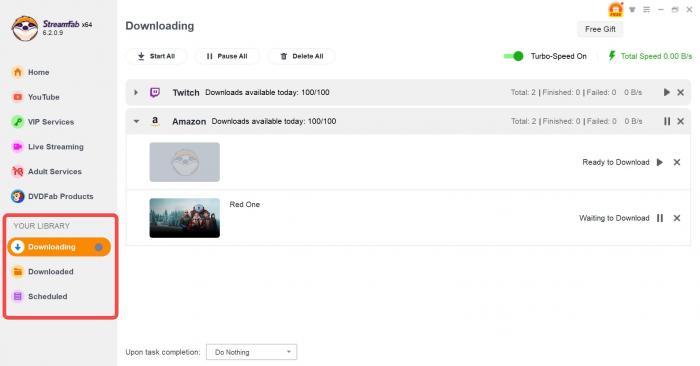
Task: Delete the Ready to Download item
Action: point(677,162)
